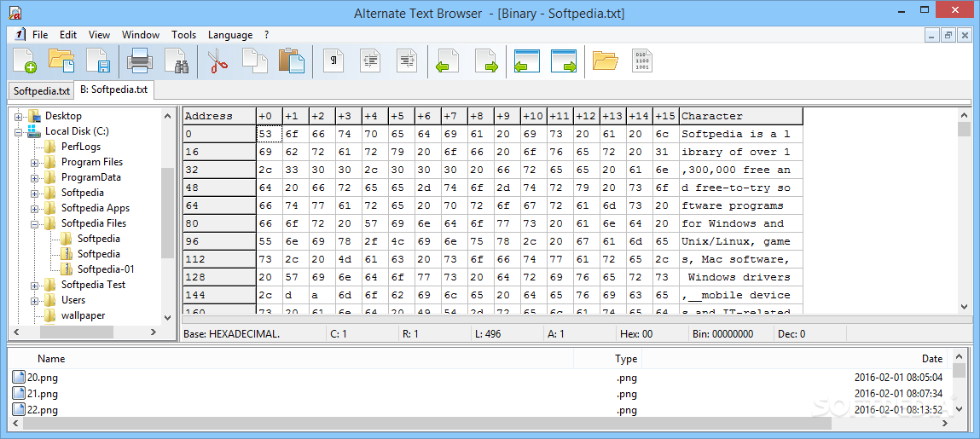Collapse the Softpedia Files folder node

click(x=34, y=223)
